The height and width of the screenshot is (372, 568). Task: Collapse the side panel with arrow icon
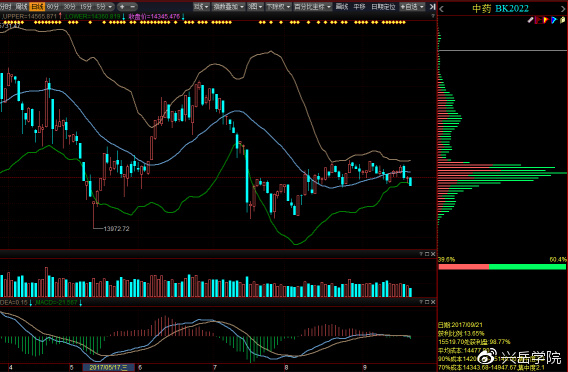coord(432,7)
